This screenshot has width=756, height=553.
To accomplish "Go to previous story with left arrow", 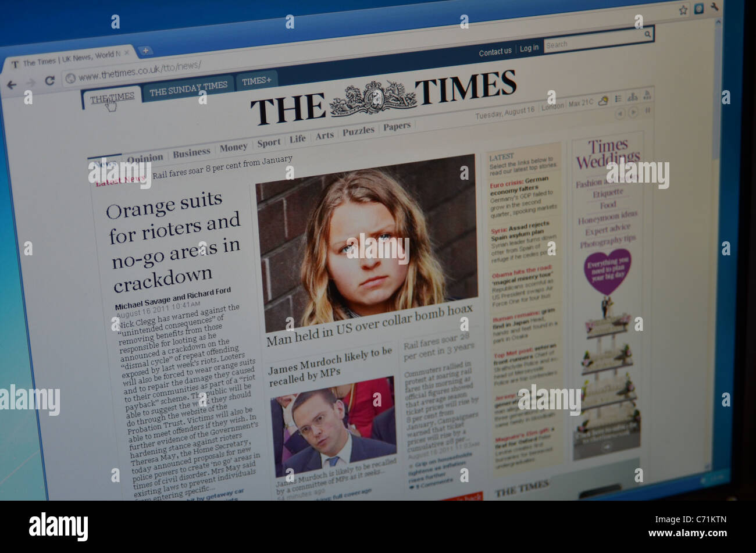I will 620,114.
